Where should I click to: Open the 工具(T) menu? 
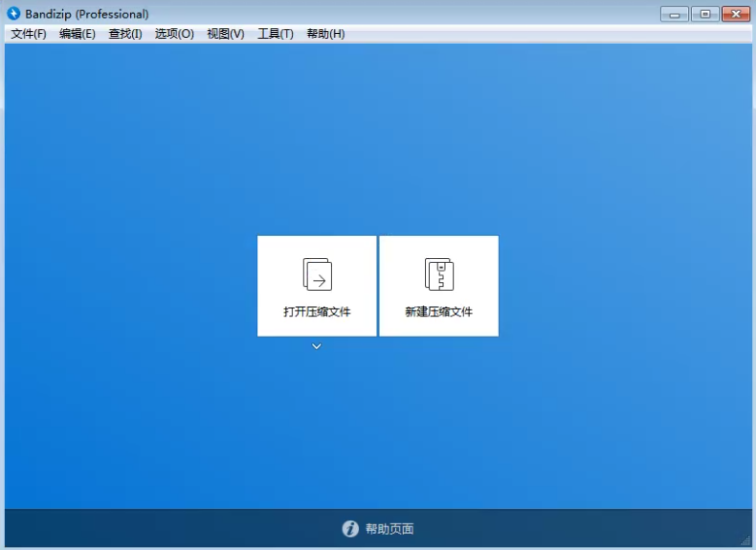coord(276,34)
